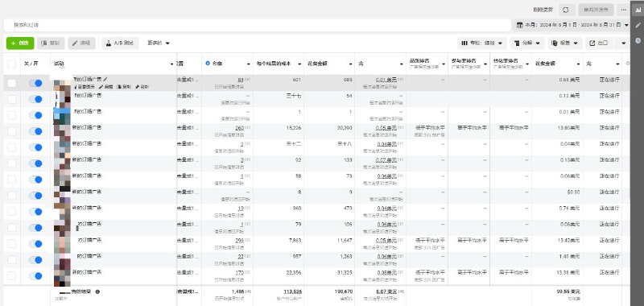The width and height of the screenshot is (644, 306).
Task: Open the 品质排名 column header arrow
Action: (443, 64)
